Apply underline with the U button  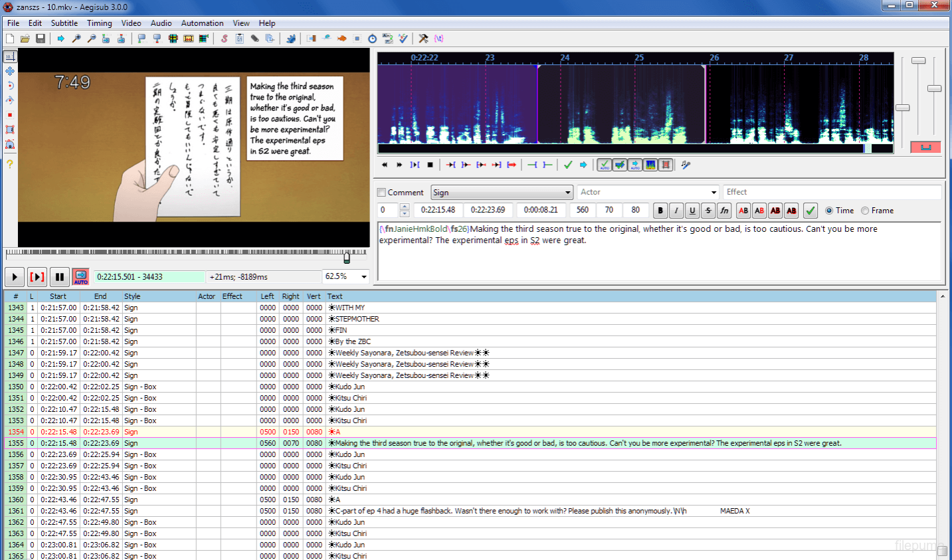pos(692,211)
